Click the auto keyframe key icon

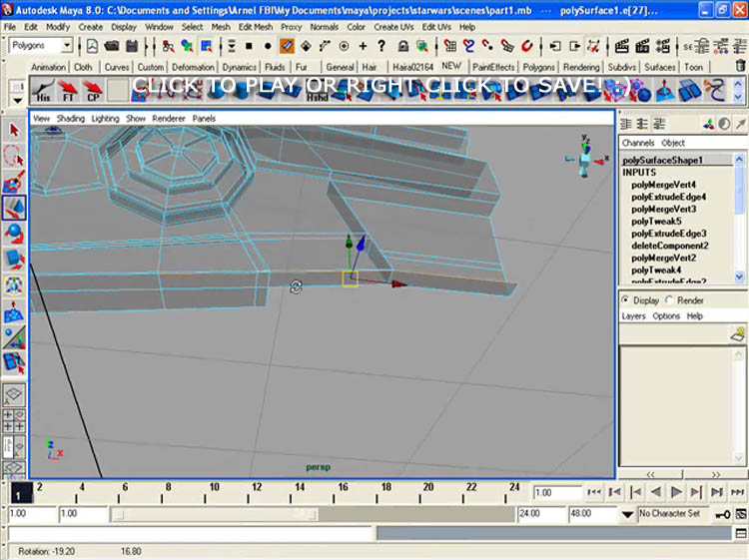pos(721,514)
